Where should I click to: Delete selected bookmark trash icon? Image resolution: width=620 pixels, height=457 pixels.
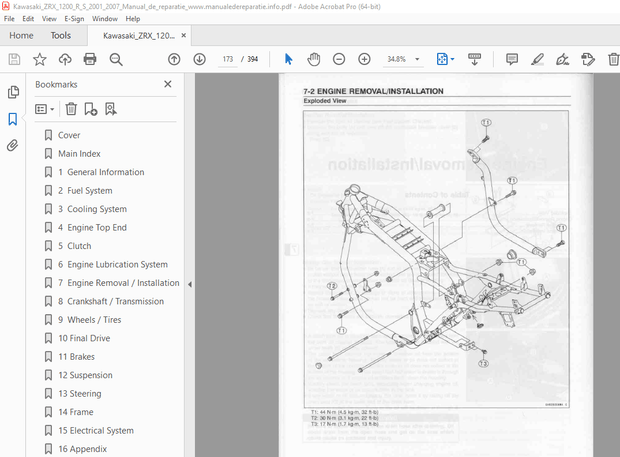(71, 109)
